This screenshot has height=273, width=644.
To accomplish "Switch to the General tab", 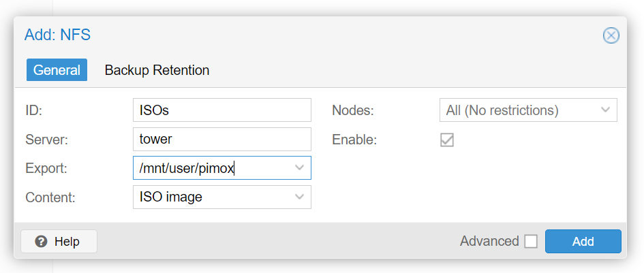I will 57,70.
